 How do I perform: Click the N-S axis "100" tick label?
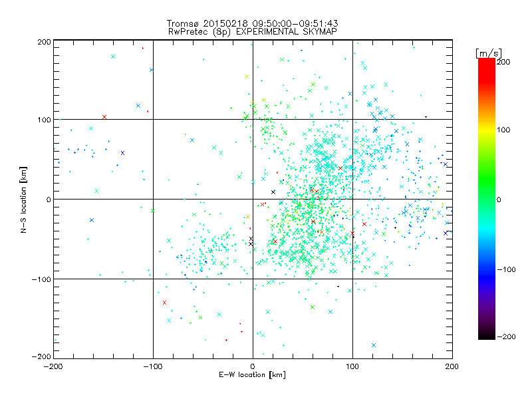tap(44, 120)
